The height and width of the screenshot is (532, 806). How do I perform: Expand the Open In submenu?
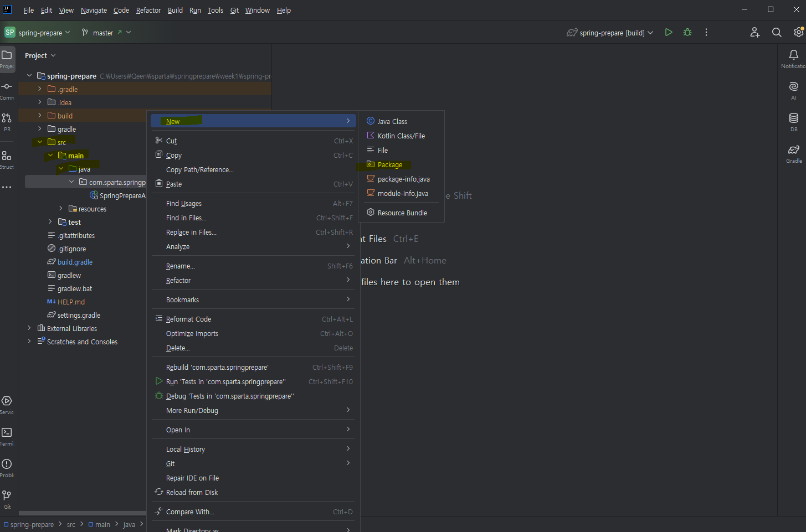click(253, 430)
